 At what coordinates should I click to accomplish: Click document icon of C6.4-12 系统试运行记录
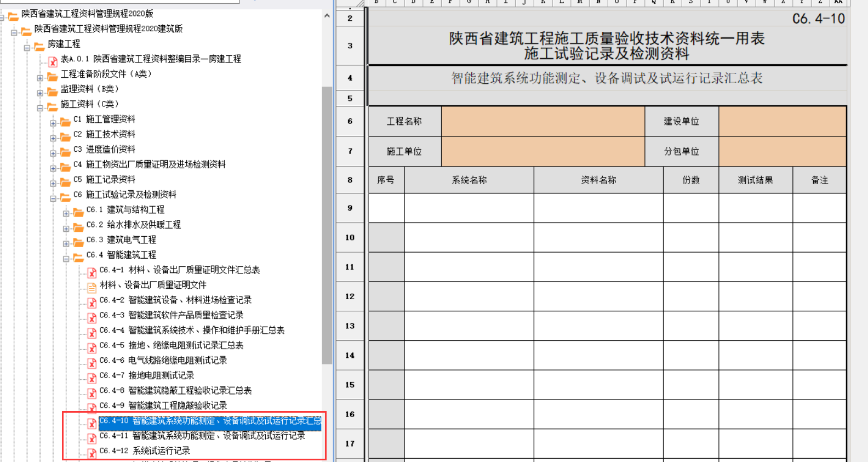92,453
